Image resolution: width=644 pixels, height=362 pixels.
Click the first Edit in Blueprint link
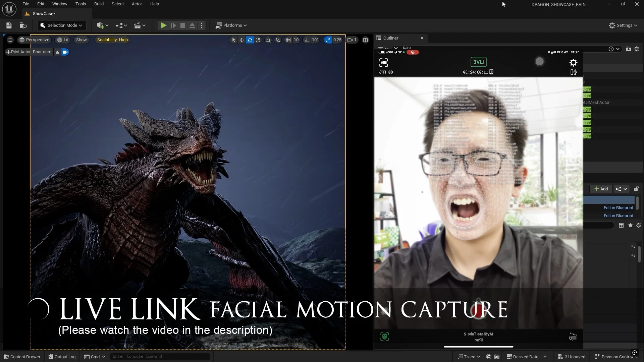pos(618,207)
